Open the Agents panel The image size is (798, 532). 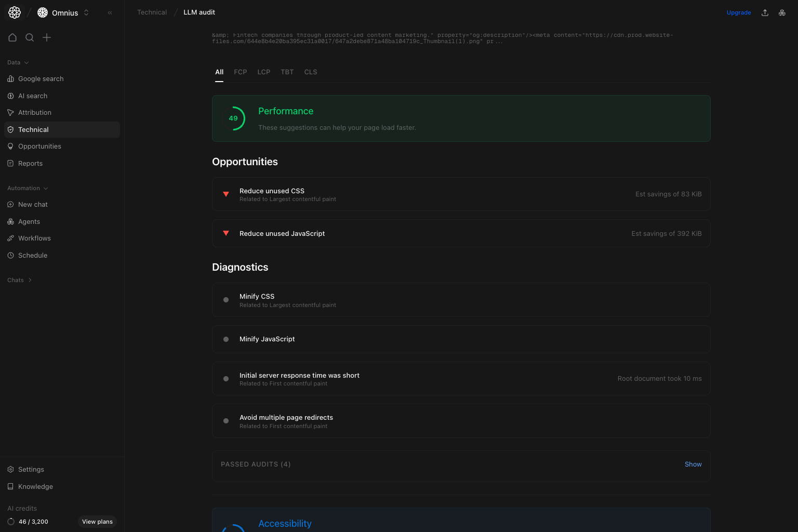pos(29,221)
